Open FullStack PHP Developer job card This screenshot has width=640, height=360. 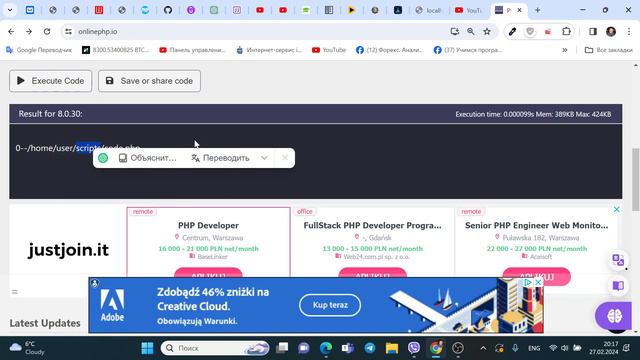tap(372, 242)
